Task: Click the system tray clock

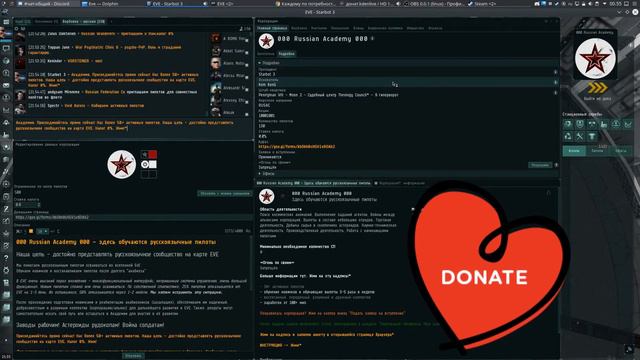Action: [x=615, y=4]
